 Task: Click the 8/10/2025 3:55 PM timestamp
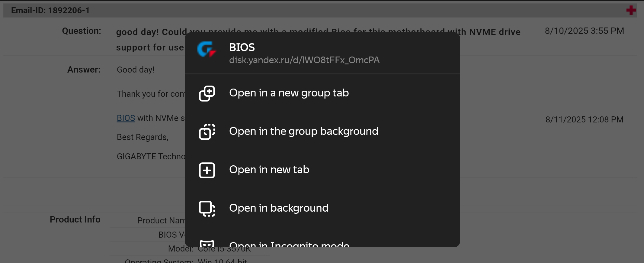pyautogui.click(x=584, y=31)
